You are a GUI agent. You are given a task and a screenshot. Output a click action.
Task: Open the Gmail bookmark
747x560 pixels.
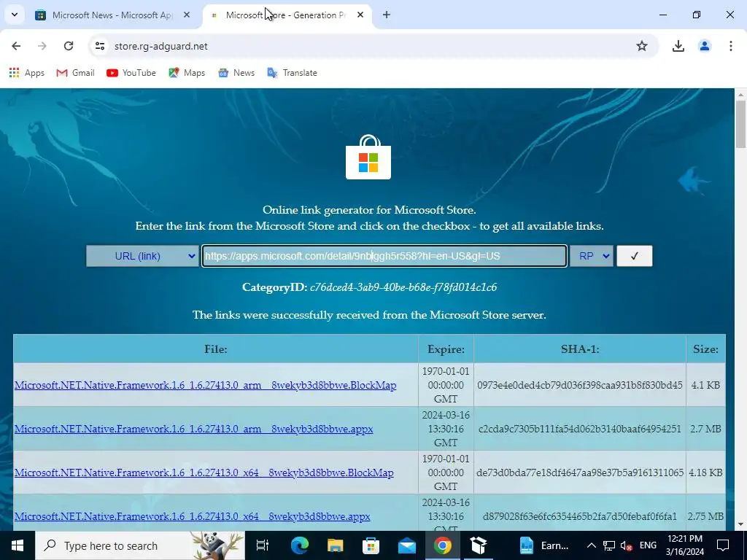pyautogui.click(x=75, y=73)
